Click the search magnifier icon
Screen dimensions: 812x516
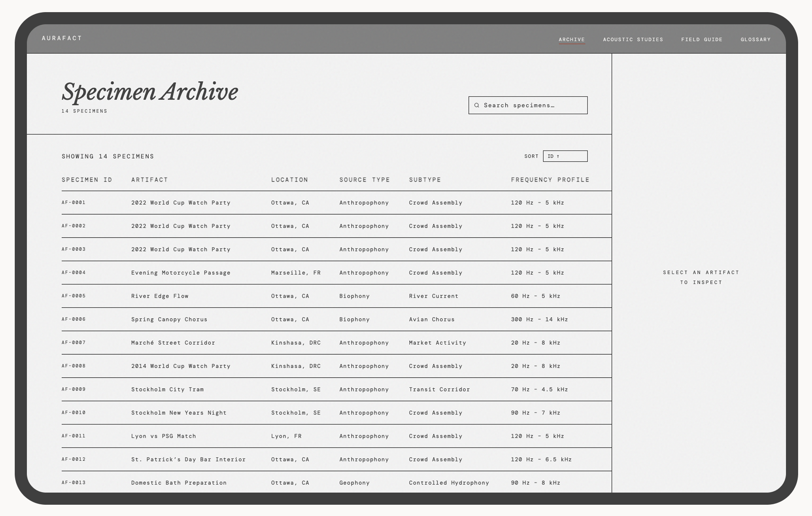[x=477, y=105]
